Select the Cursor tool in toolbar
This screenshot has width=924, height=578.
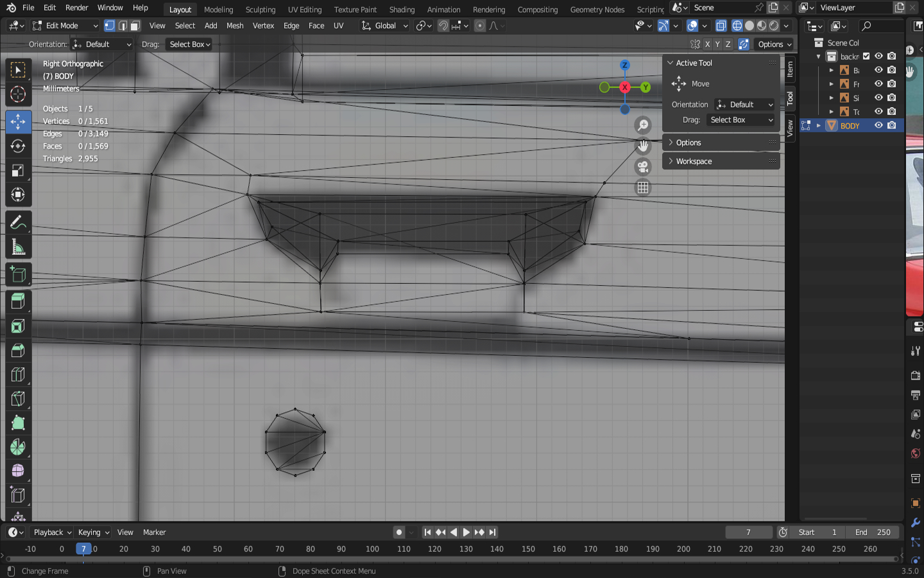pos(18,94)
